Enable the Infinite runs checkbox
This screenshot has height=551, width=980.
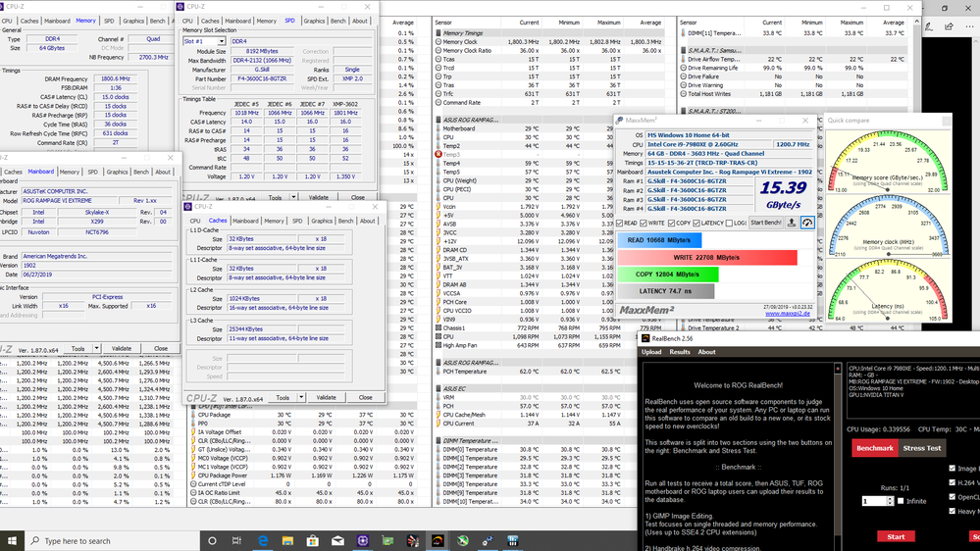coord(901,501)
